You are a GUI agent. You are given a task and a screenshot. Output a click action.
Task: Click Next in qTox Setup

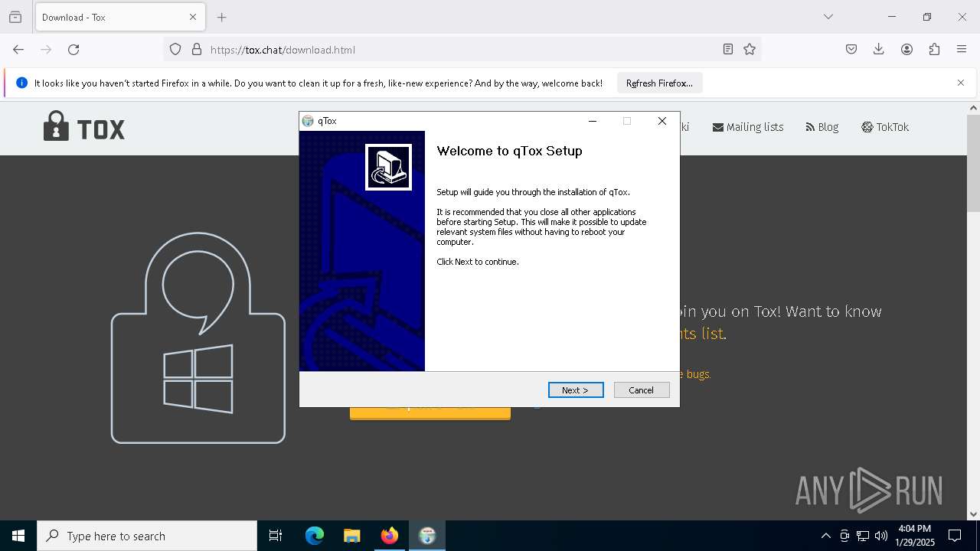point(576,390)
